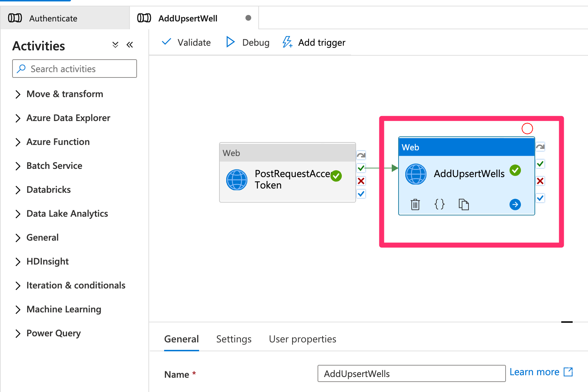Click the red breakpoint circle above AddUpsertWells

pos(527,129)
